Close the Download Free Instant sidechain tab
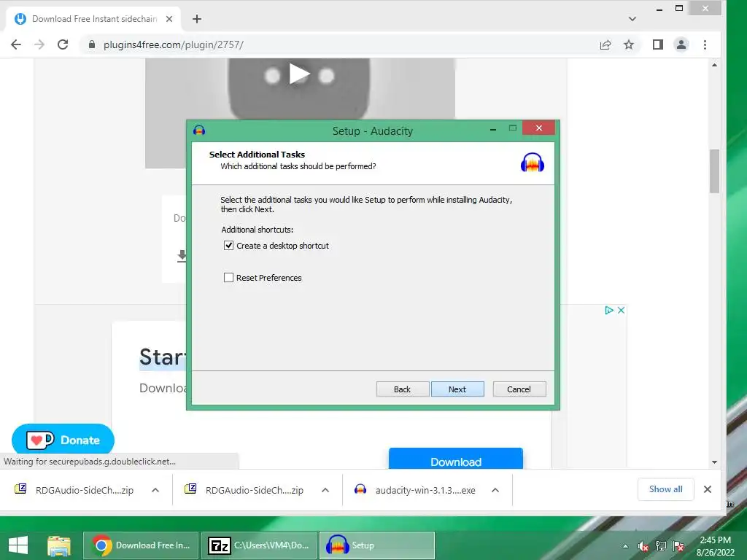 pos(169,19)
